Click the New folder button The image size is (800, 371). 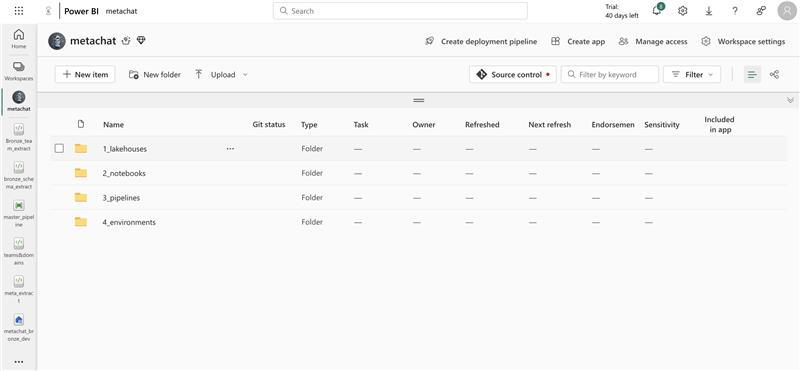(x=155, y=75)
